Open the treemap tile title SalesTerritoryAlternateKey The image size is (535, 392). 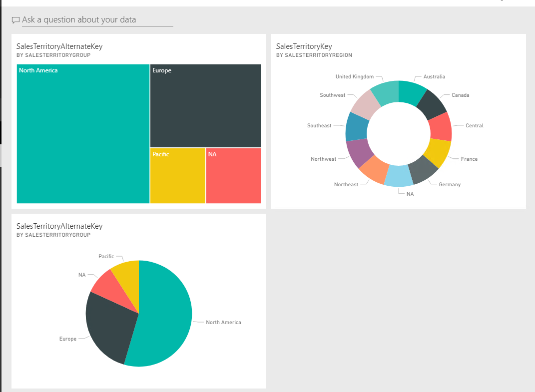59,46
